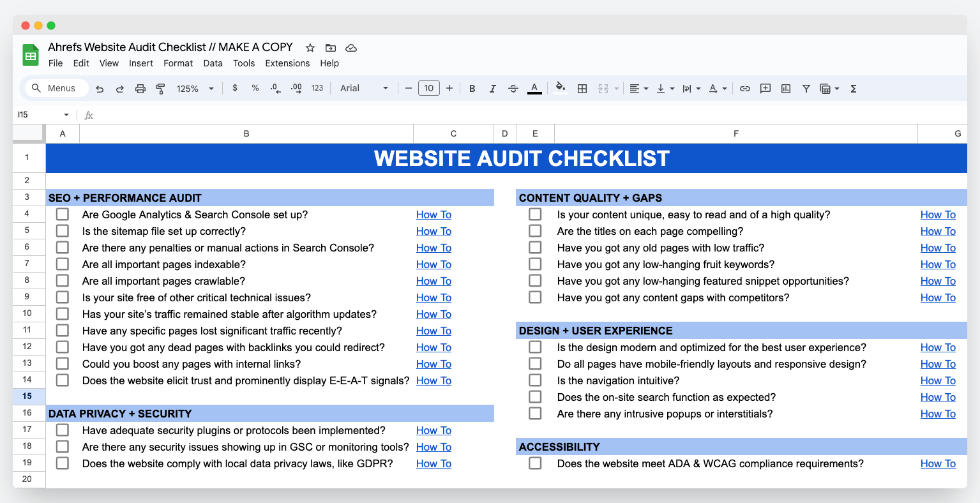Insert a function with the Σ icon

[x=853, y=88]
